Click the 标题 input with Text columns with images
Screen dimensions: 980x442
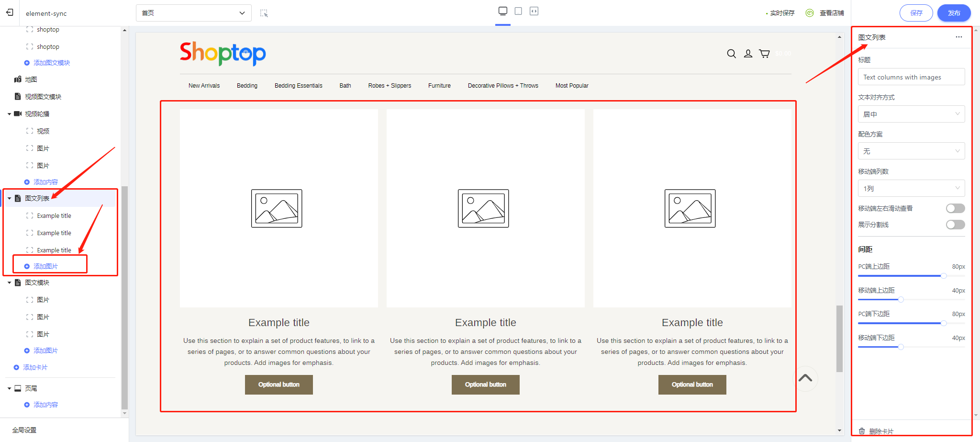point(911,77)
